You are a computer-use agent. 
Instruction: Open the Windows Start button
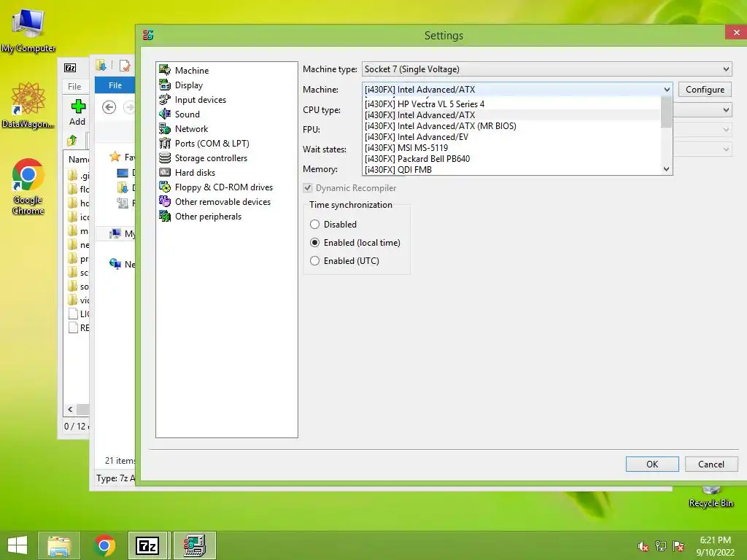coord(18,545)
